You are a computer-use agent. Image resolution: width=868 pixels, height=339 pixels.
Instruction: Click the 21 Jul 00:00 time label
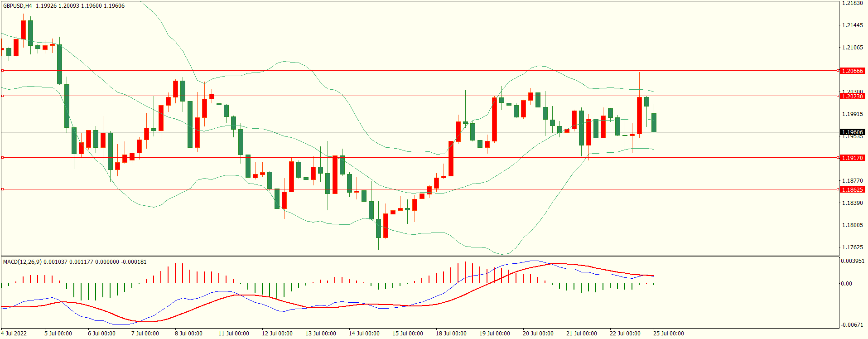(581, 334)
